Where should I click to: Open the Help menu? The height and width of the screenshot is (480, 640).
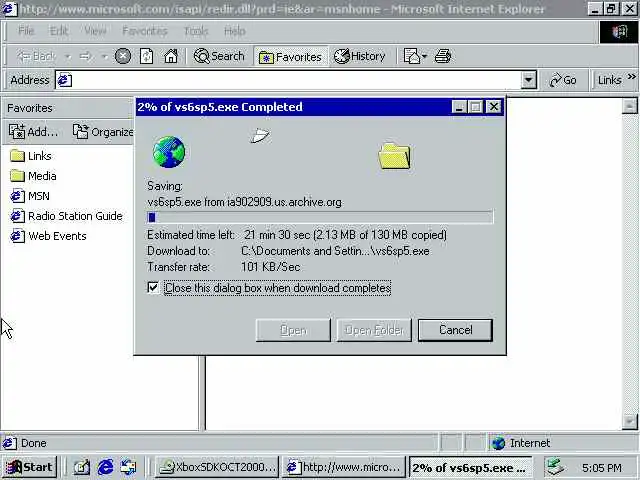coord(235,31)
